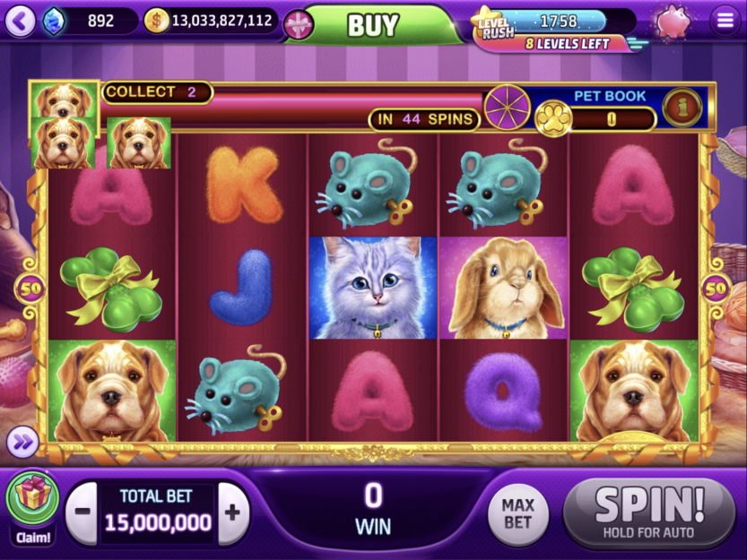Open the pink piggy bank

673,22
